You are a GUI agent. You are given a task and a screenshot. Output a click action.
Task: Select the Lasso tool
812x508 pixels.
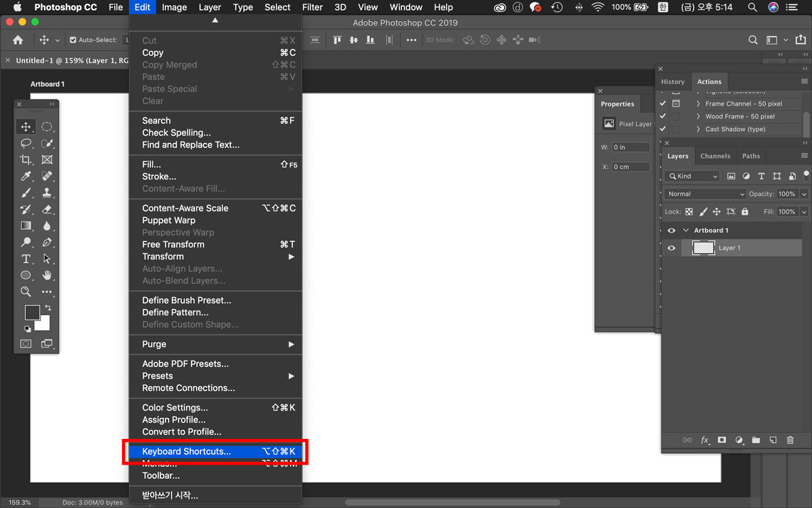(x=26, y=143)
